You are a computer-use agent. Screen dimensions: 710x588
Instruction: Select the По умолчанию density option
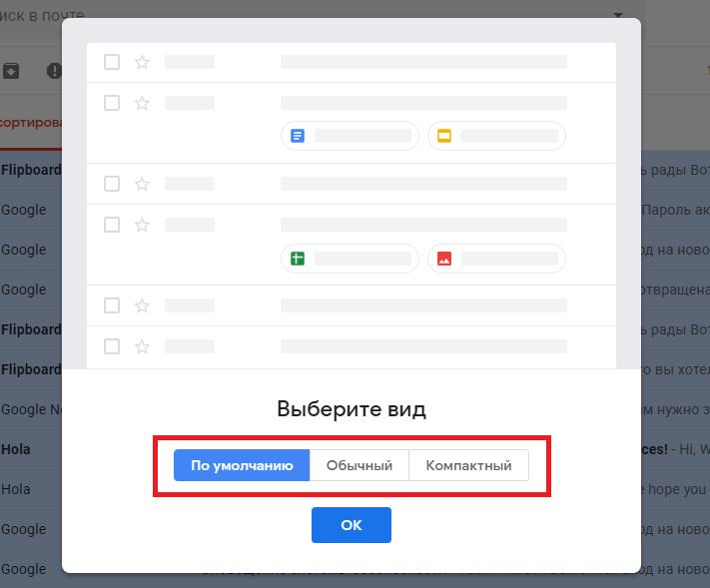242,465
